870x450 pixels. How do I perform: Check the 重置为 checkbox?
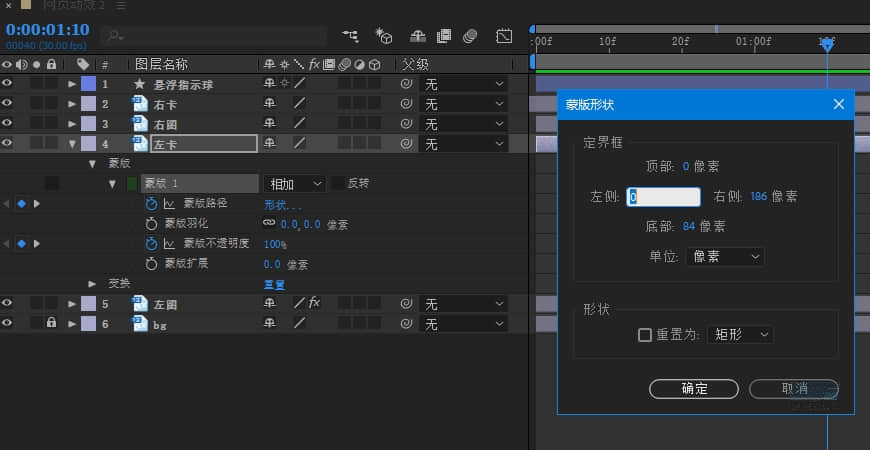(645, 335)
